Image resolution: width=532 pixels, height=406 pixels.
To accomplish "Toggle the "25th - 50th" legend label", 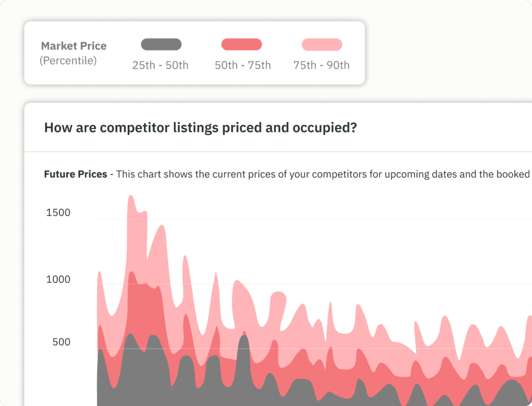I will 160,66.
